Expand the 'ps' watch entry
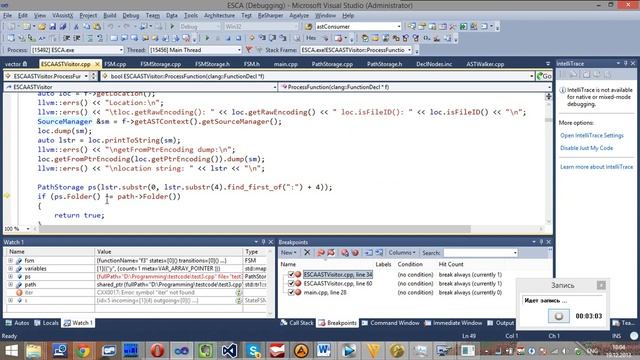Image resolution: width=640 pixels, height=360 pixels. tap(10, 276)
